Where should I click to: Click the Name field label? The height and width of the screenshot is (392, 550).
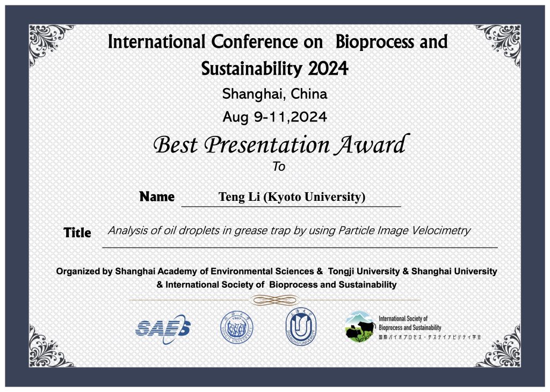tap(156, 197)
